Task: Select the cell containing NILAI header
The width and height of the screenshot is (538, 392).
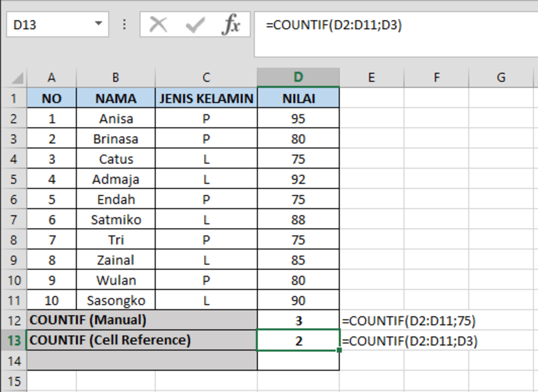Action: coord(298,98)
